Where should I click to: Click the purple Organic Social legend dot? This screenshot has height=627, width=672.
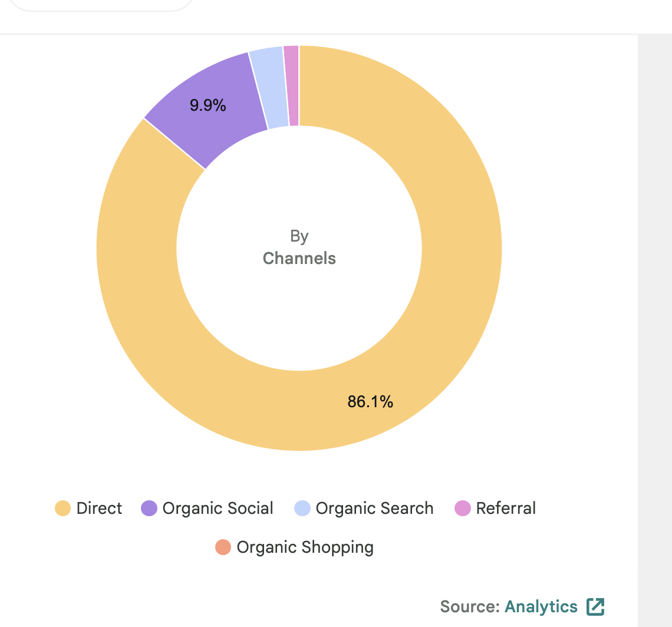click(149, 509)
